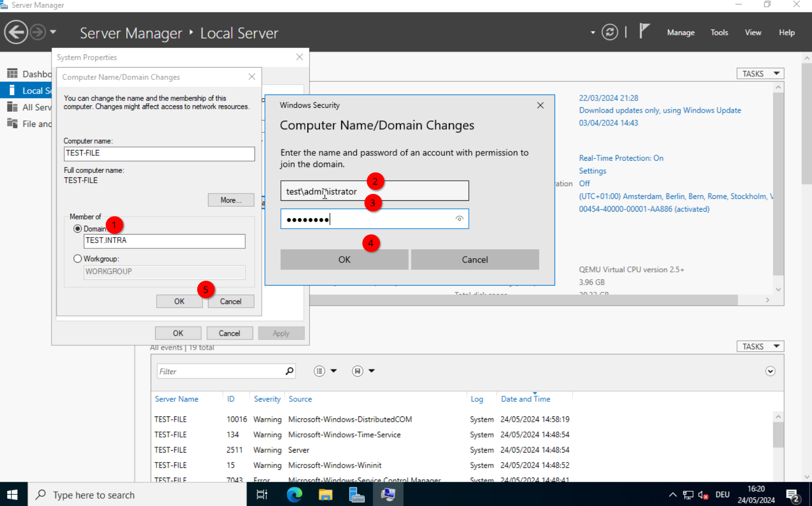Sort events by Server Name column
The width and height of the screenshot is (812, 506).
click(177, 399)
